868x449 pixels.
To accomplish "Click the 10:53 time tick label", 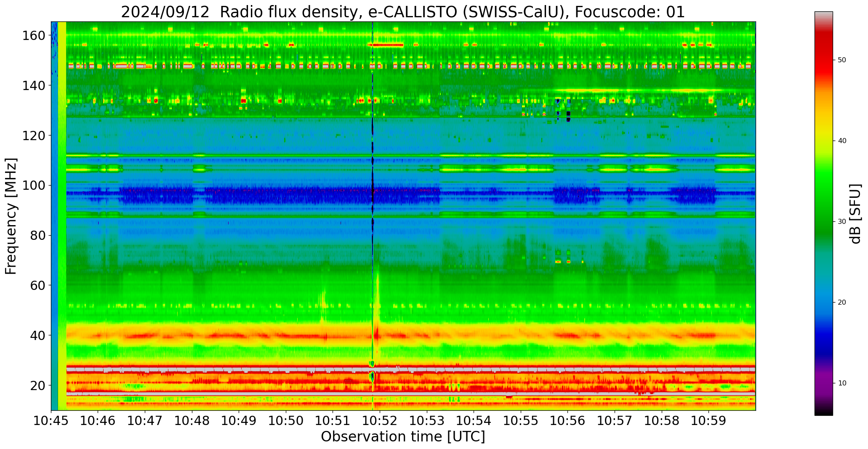I will pos(427,420).
